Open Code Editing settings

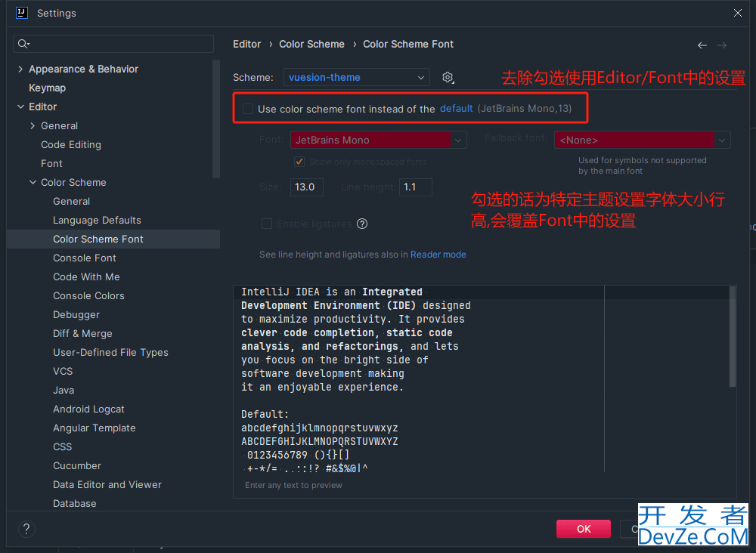71,145
